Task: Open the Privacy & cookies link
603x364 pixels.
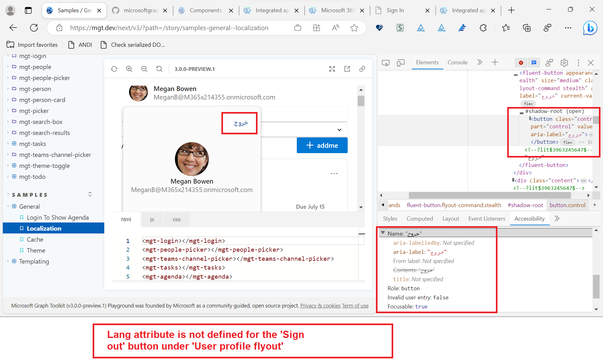Action: [320, 305]
